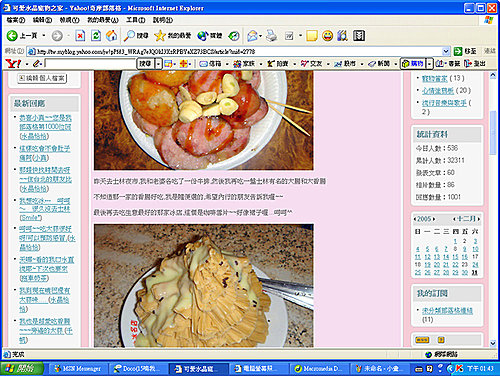Open Favorites via yellow star icon

173,36
